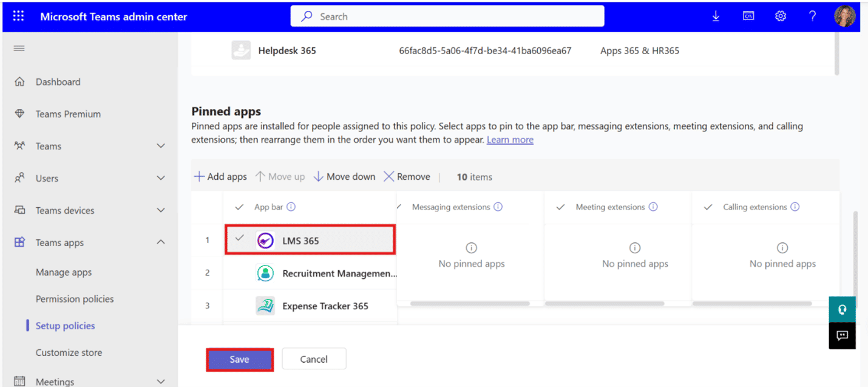
Task: Toggle the Meeting extensions column checkmark
Action: pyautogui.click(x=561, y=207)
